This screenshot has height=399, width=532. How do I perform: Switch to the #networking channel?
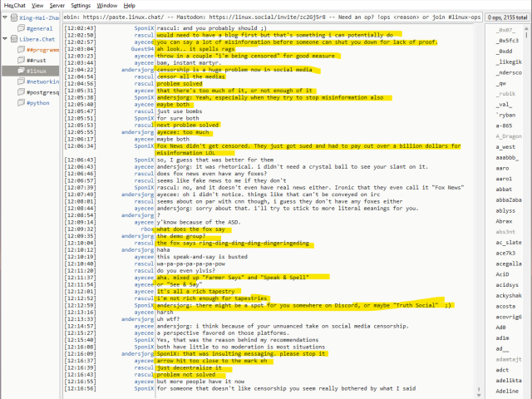42,81
